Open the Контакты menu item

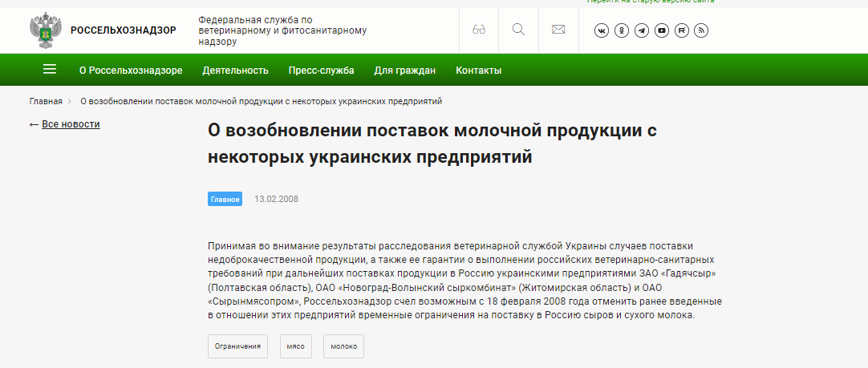click(x=478, y=71)
